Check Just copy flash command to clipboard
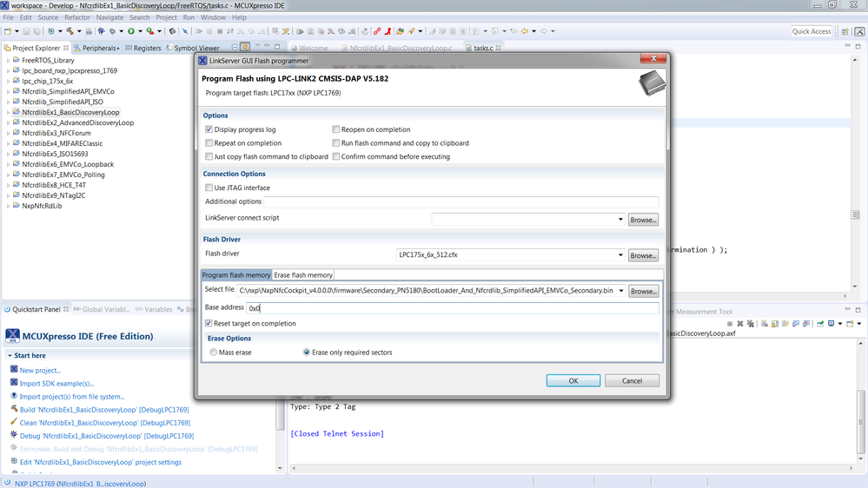This screenshot has width=868, height=488. tap(209, 156)
